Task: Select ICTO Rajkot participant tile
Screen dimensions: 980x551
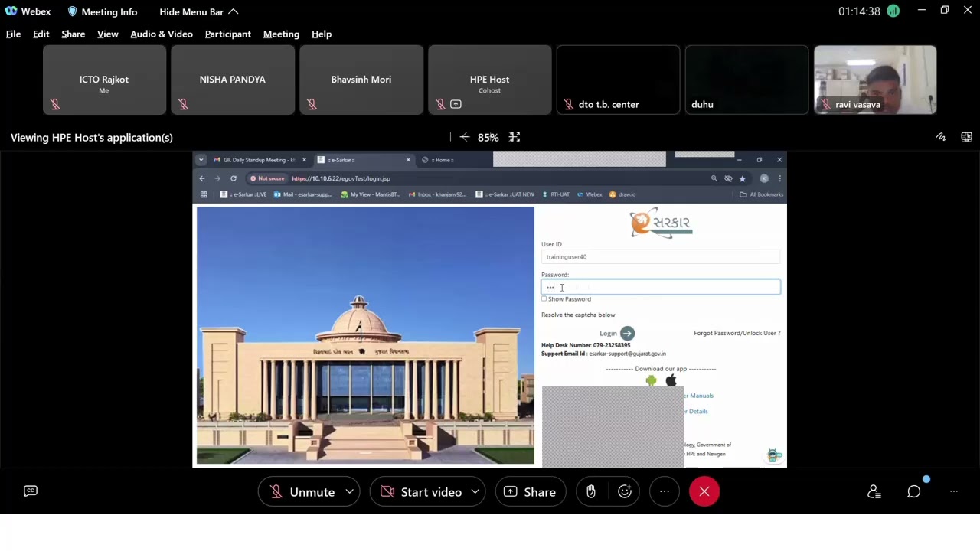Action: pyautogui.click(x=104, y=80)
